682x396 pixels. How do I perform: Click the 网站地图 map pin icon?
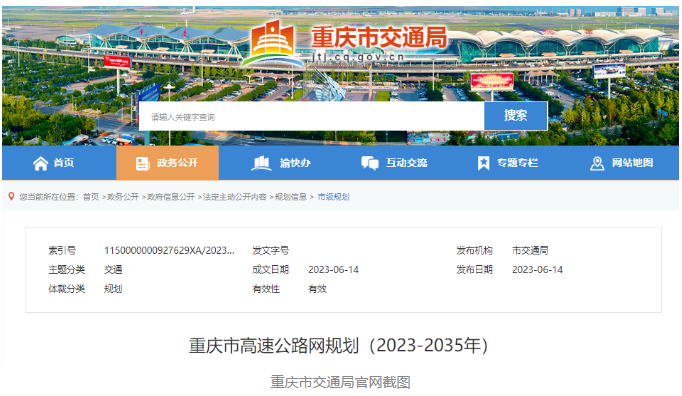(x=597, y=163)
